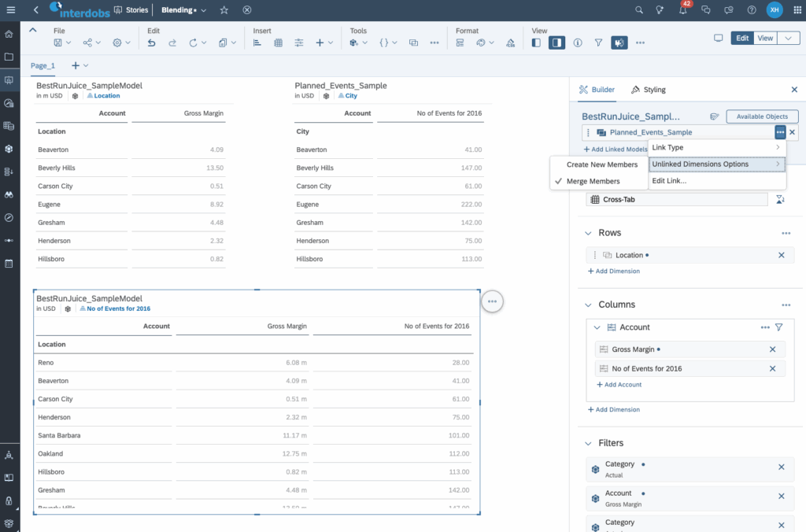Remove Gross Margin from Columns

tap(772, 349)
